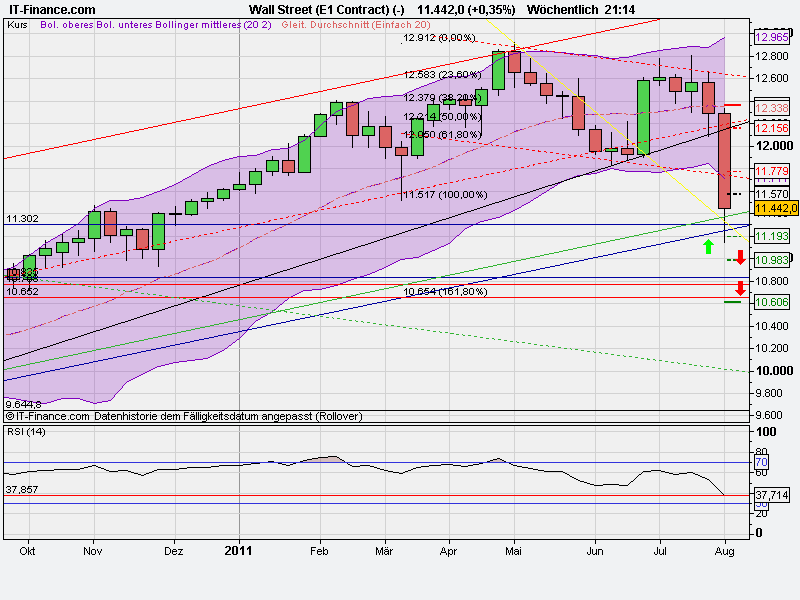This screenshot has height=600, width=800.
Task: Click the 2011 year label on time axis
Action: 238,551
